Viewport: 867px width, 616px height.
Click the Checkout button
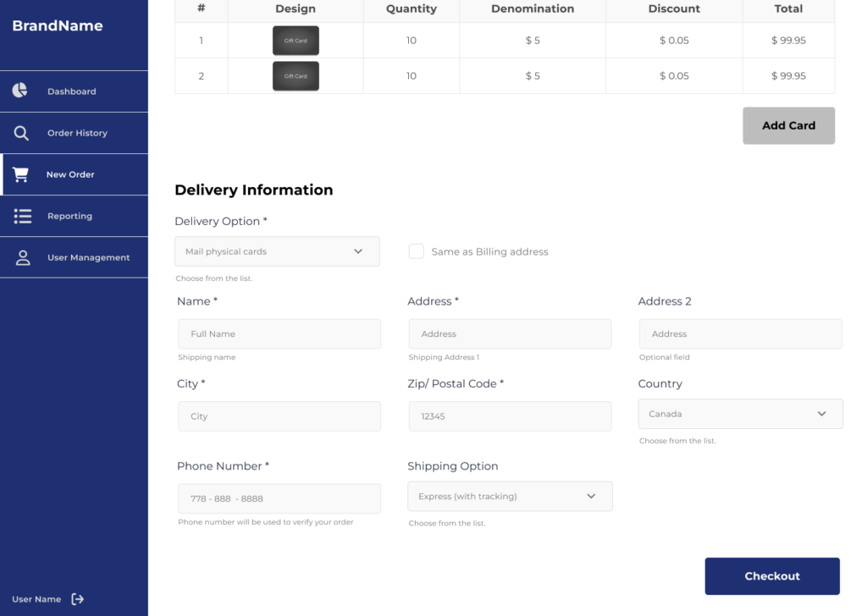pos(771,576)
